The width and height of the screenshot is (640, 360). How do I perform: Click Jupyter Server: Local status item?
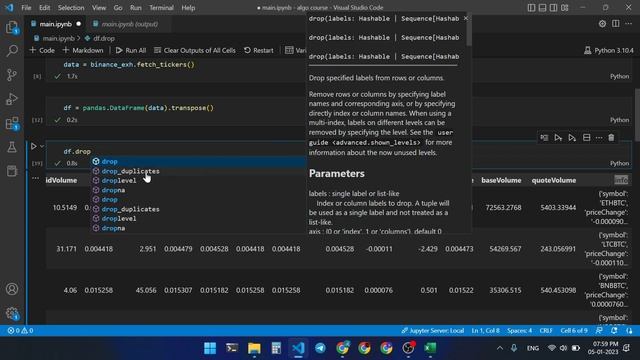(433, 331)
